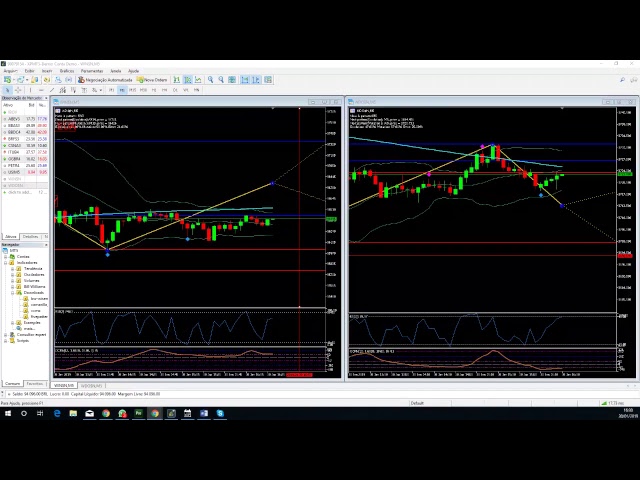Open Skype from taskbar
Image resolution: width=640 pixels, height=480 pixels.
point(220,413)
